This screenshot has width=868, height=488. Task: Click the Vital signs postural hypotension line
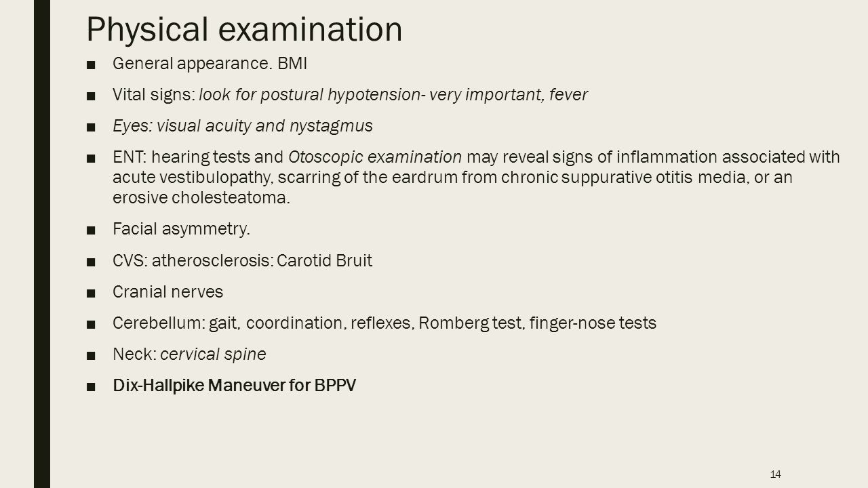click(x=351, y=95)
